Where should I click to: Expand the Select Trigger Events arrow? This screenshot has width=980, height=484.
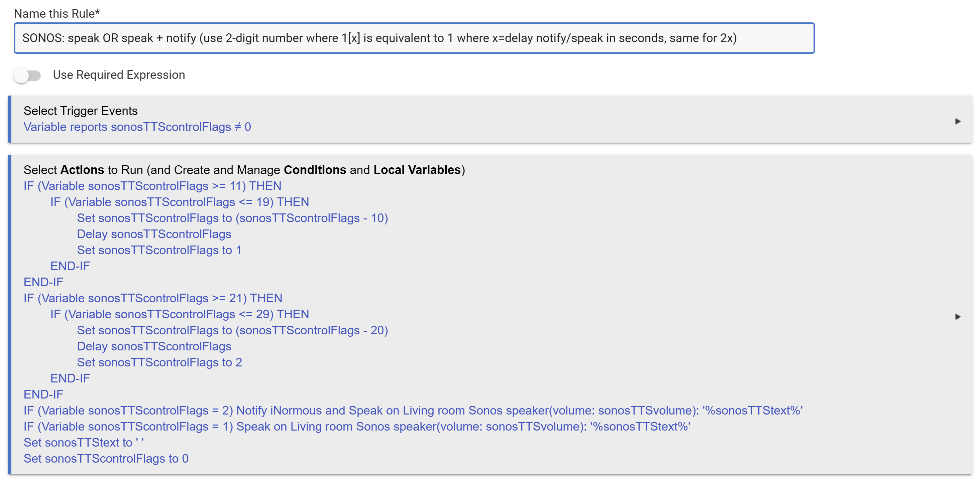[x=958, y=121]
